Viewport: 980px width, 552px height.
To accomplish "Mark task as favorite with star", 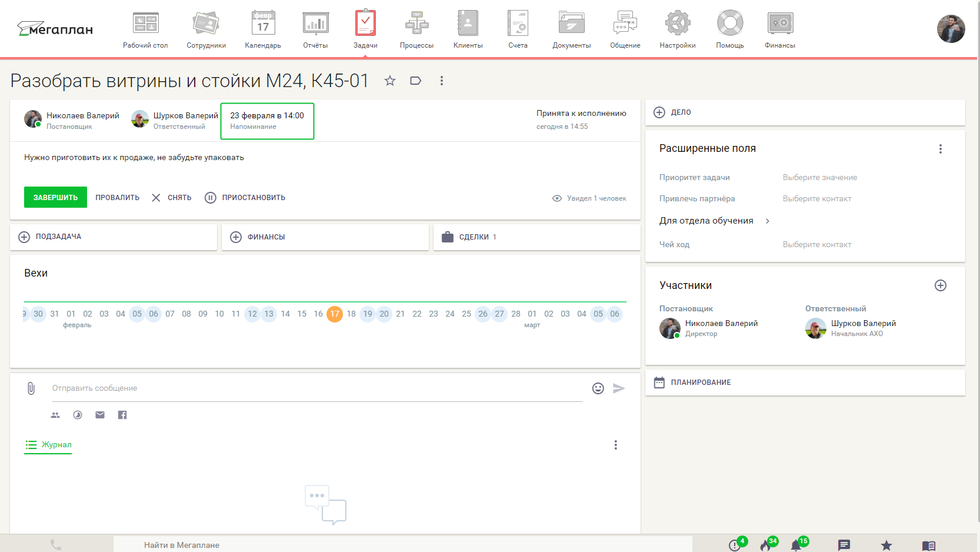I will click(390, 81).
